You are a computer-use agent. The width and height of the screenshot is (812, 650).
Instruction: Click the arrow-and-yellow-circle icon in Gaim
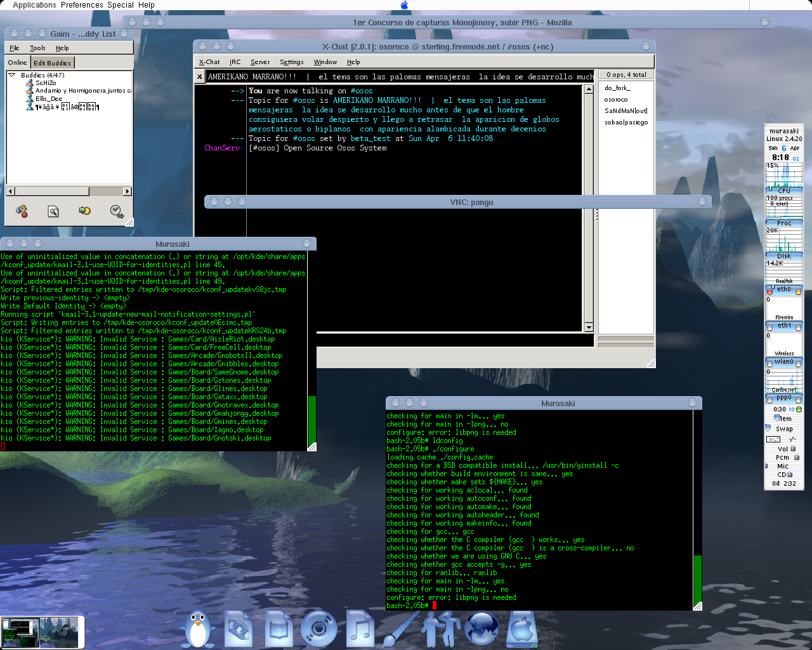84,211
